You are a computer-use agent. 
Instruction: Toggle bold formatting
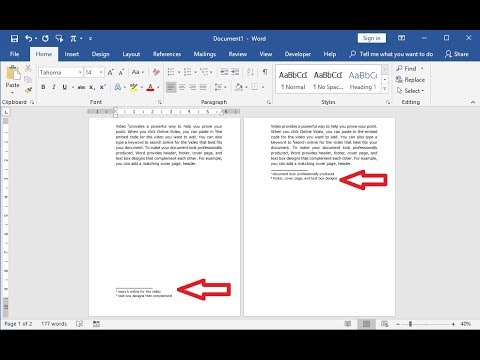[x=43, y=87]
